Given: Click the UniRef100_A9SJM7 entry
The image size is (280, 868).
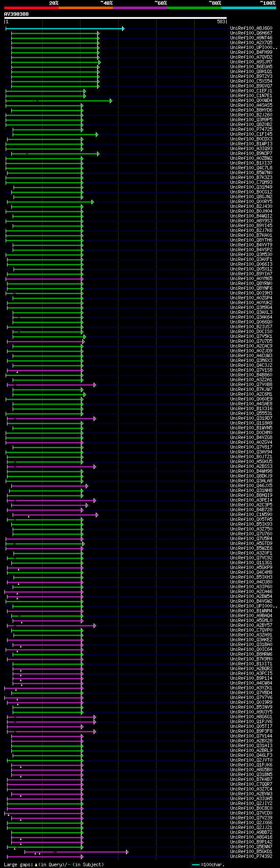Looking at the screenshot, I should pyautogui.click(x=251, y=62).
